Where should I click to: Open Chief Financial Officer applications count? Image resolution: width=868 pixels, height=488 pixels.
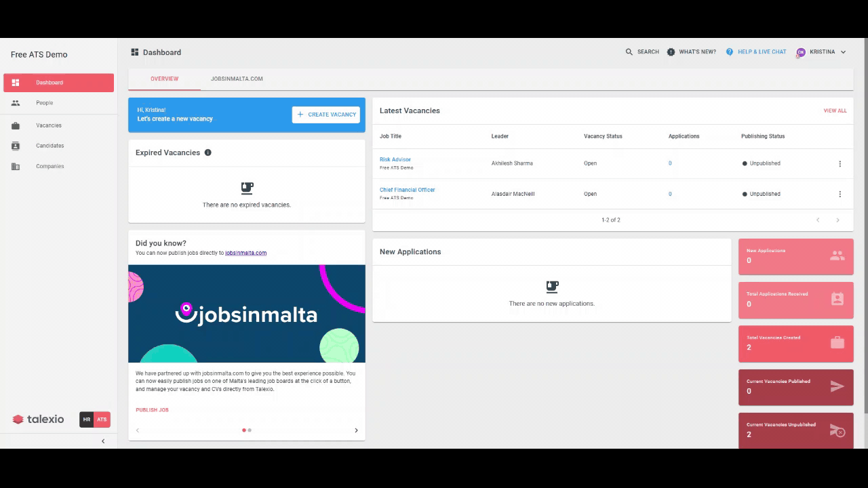[x=670, y=194]
